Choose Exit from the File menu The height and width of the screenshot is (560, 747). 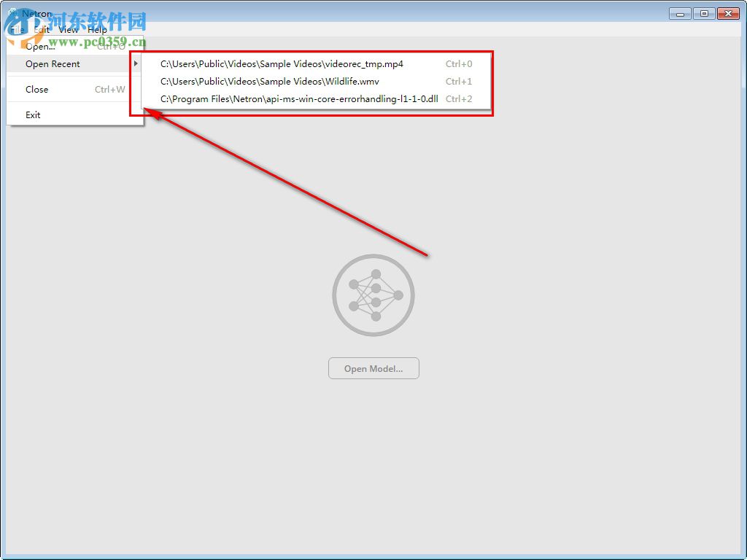pyautogui.click(x=75, y=114)
